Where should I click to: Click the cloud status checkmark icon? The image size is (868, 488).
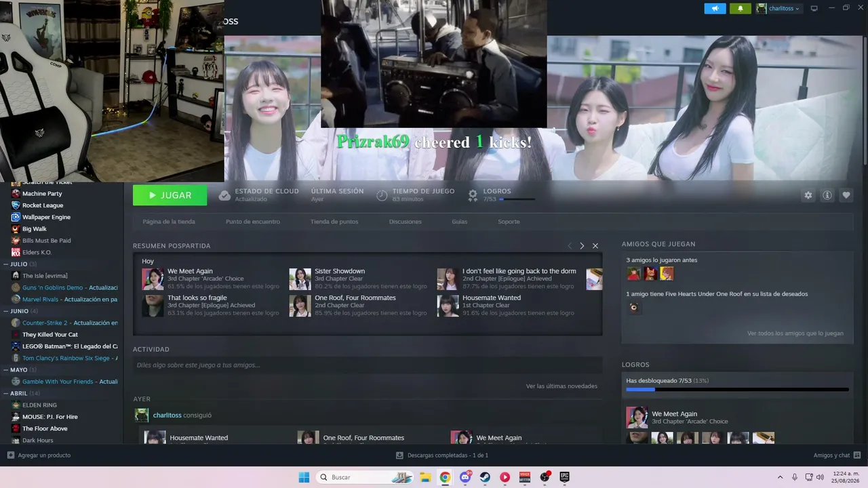click(x=224, y=195)
